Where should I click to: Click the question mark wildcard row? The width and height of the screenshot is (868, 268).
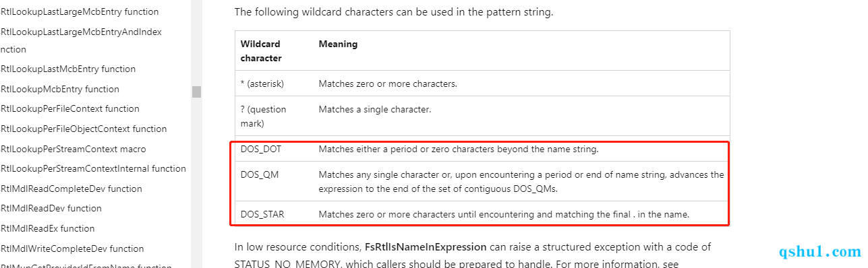(x=482, y=116)
